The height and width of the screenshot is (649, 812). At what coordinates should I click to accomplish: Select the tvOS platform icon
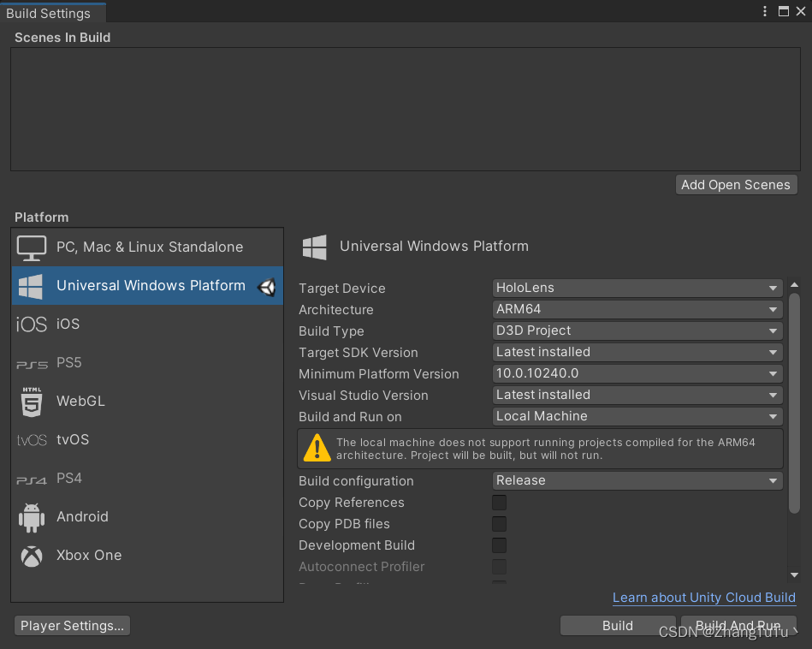pos(31,439)
